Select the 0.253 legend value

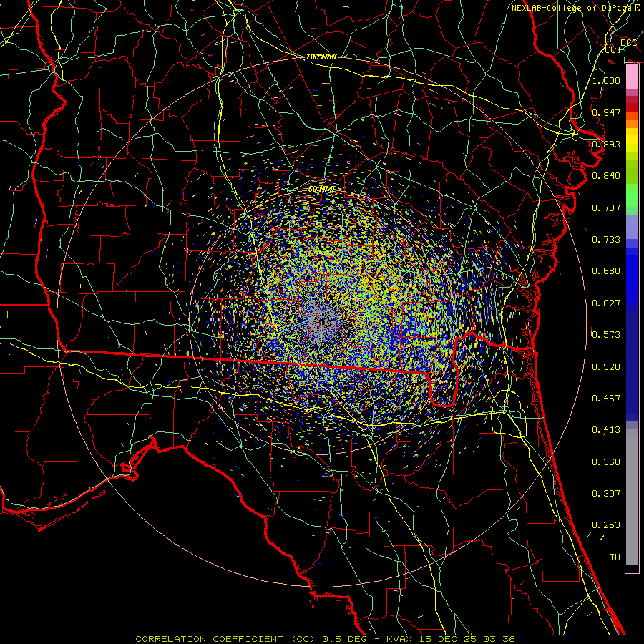pyautogui.click(x=606, y=525)
